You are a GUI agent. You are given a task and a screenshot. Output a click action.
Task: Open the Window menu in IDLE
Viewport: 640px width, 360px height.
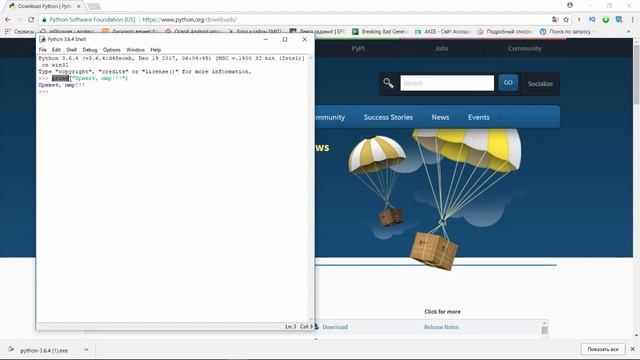pyautogui.click(x=135, y=50)
